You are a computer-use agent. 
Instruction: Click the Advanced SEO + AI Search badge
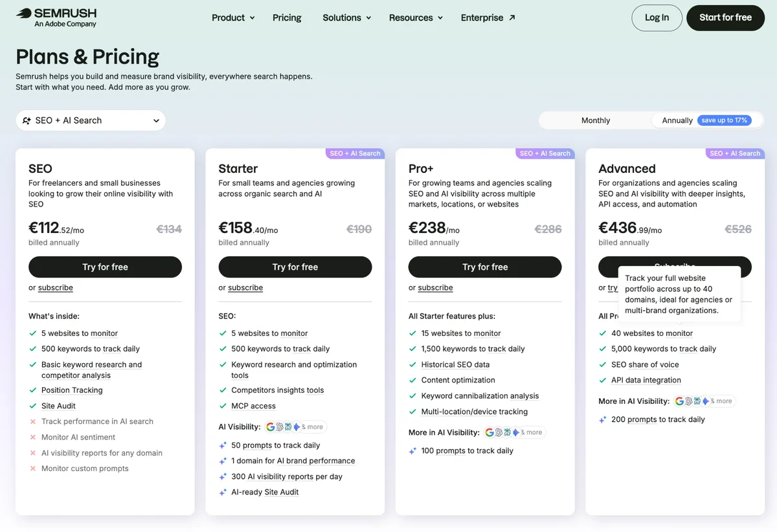point(735,153)
